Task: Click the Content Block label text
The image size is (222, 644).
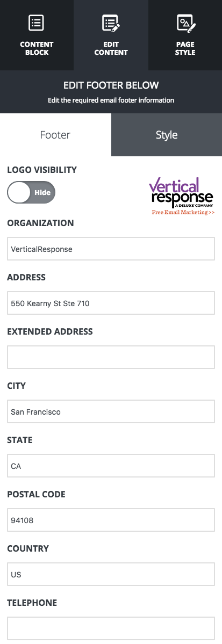Action: tap(37, 48)
